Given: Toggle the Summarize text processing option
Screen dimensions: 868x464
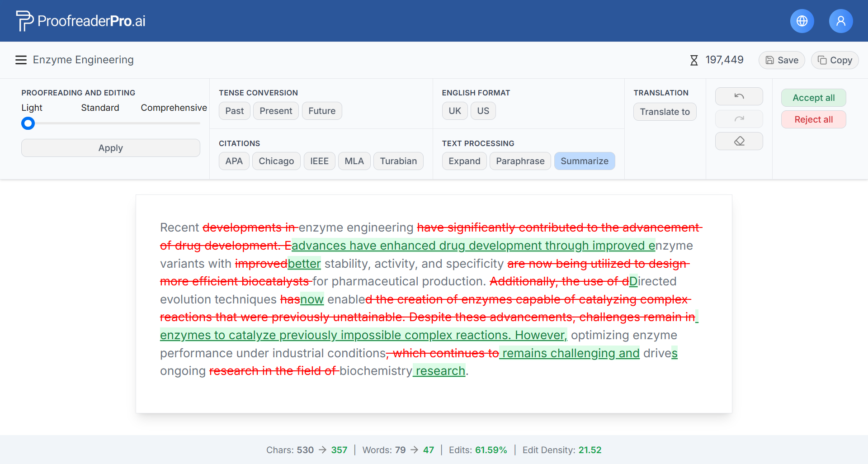Looking at the screenshot, I should click(584, 161).
